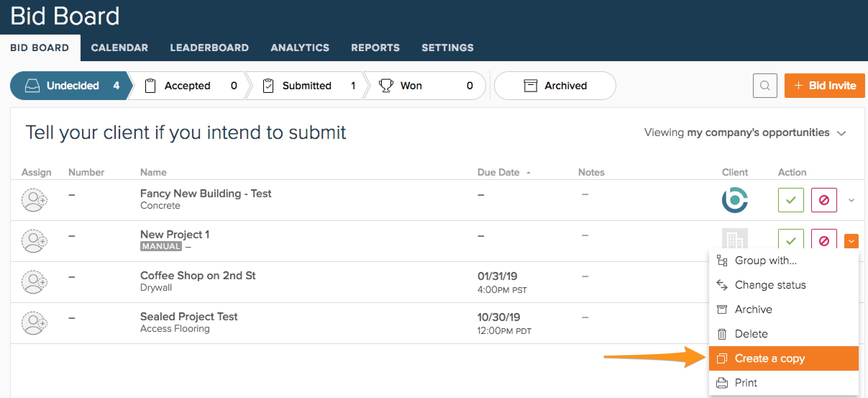The image size is (868, 398).
Task: Sort by Due Date column header
Action: tap(498, 172)
